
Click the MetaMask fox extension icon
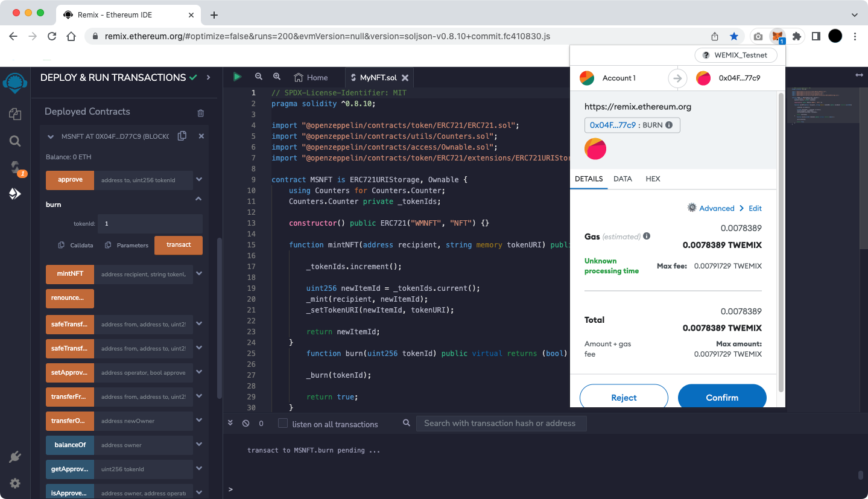(x=778, y=36)
